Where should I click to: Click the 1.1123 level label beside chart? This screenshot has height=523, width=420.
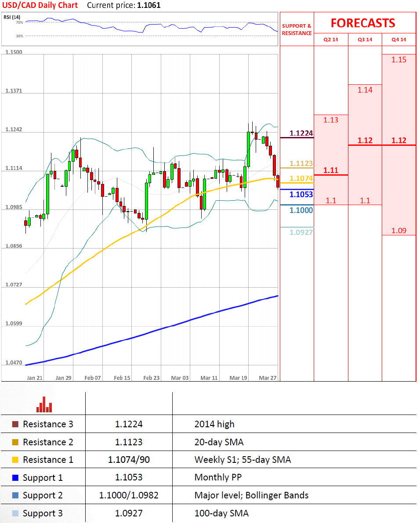click(x=301, y=163)
